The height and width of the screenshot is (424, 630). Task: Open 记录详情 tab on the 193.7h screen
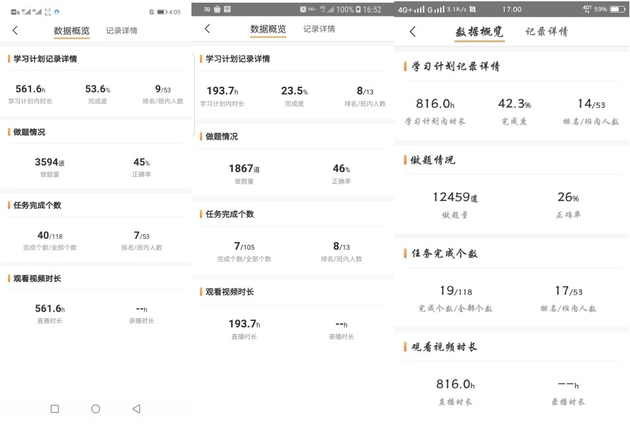320,30
